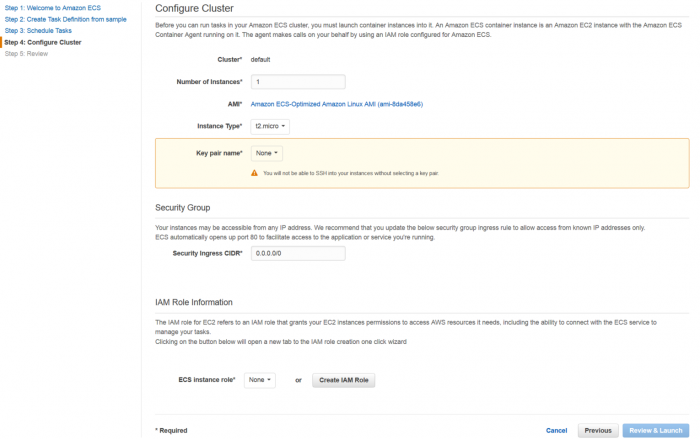
Task: Click the Previous button
Action: click(x=598, y=431)
